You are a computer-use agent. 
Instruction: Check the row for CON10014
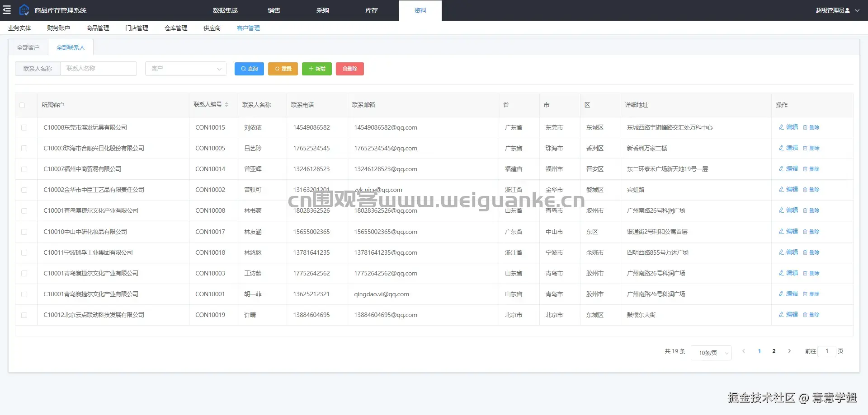(24, 169)
